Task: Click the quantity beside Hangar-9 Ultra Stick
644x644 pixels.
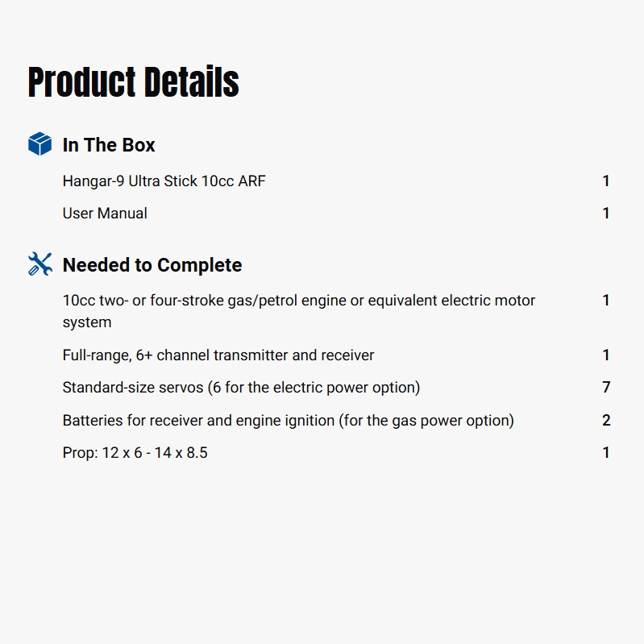Action: [606, 181]
